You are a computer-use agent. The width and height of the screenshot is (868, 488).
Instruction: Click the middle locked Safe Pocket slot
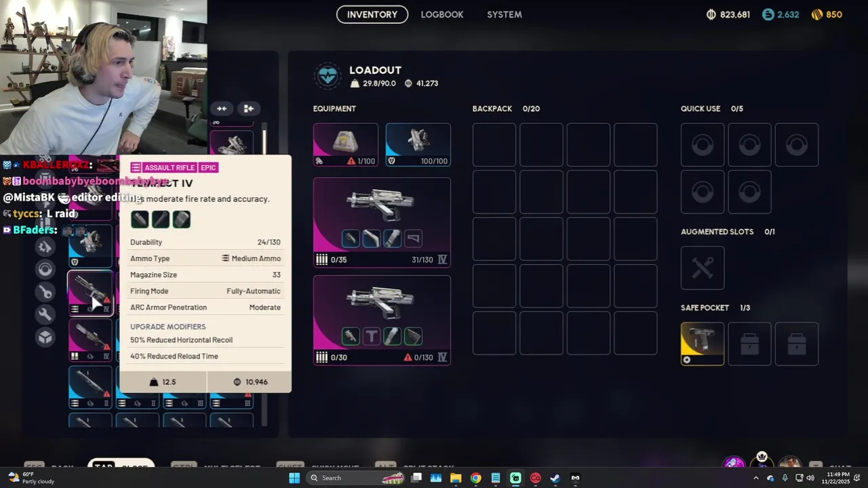click(x=749, y=344)
